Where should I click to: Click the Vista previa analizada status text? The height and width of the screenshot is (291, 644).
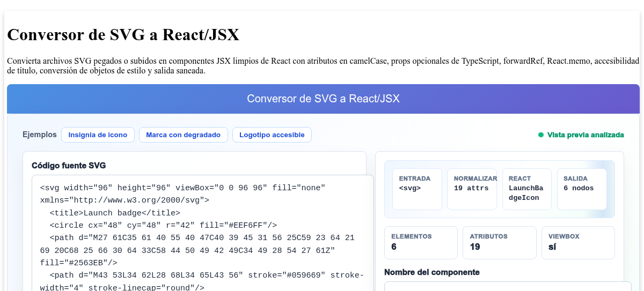point(586,135)
